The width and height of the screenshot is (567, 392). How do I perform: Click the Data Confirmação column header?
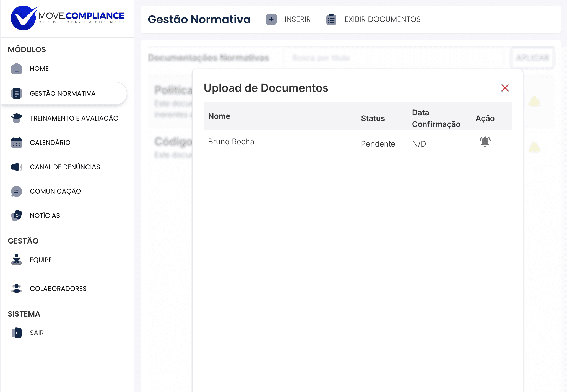[x=436, y=118]
